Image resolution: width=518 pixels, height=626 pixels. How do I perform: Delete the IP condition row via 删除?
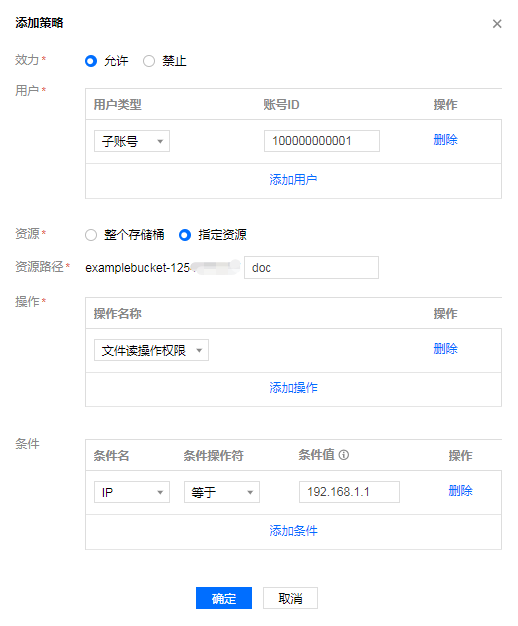pyautogui.click(x=460, y=490)
